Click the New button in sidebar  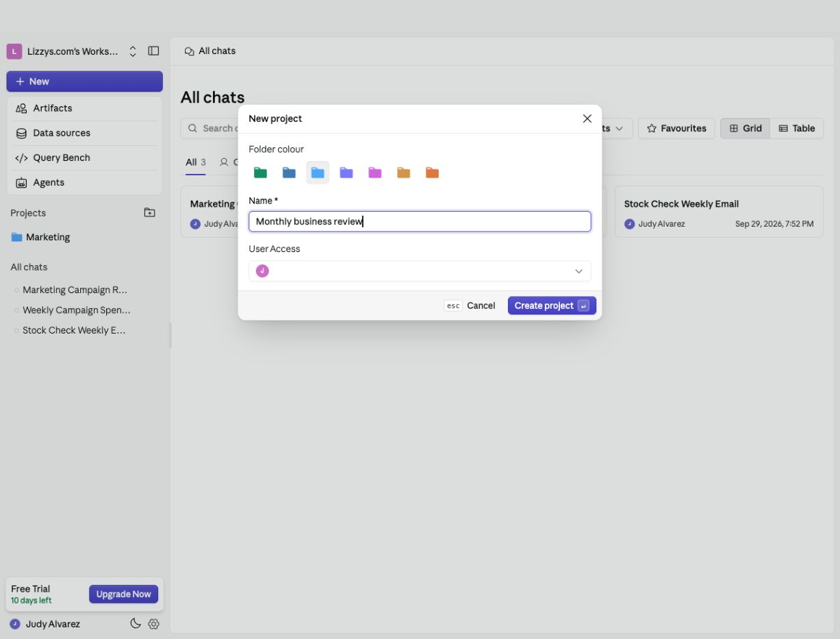(85, 82)
